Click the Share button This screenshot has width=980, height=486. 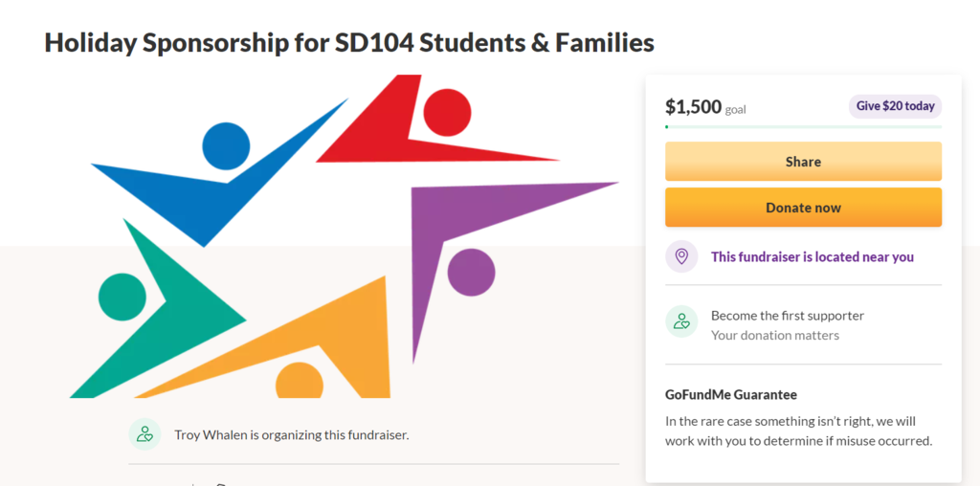[803, 161]
